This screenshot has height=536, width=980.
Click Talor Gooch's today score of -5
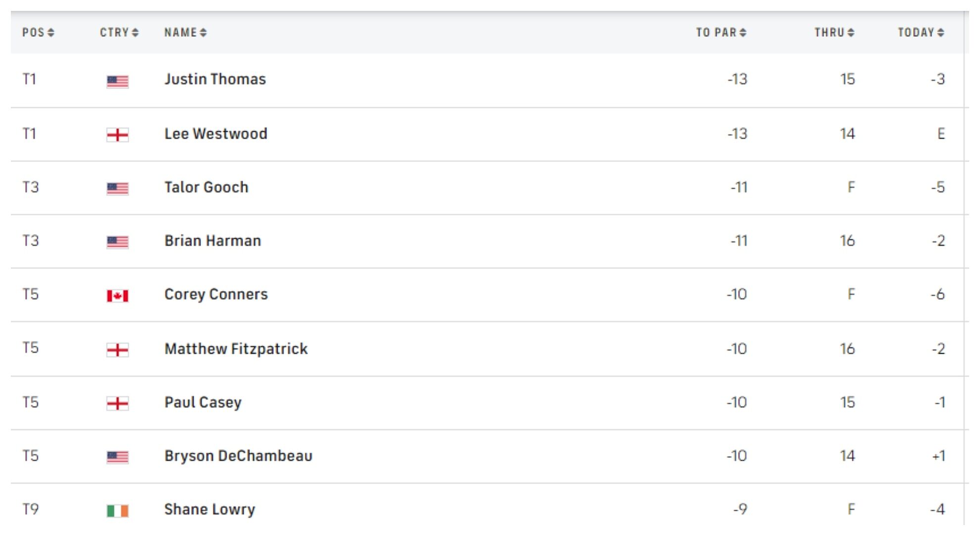tap(937, 187)
